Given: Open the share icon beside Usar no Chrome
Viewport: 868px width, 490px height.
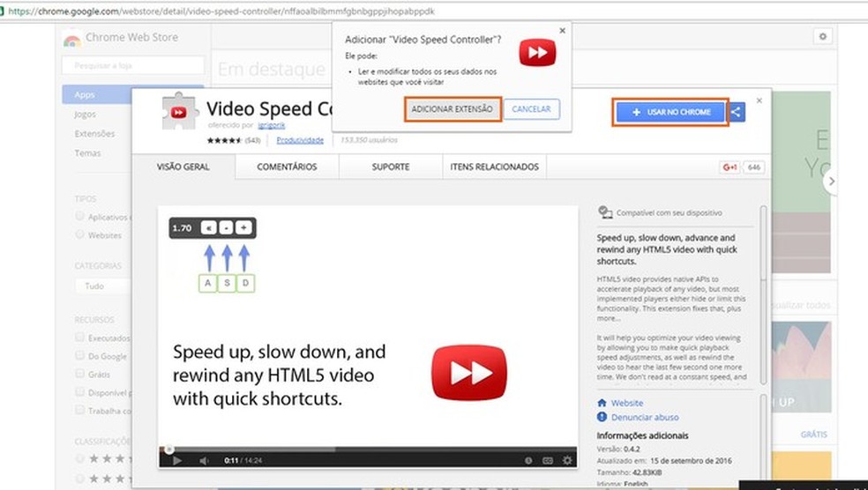Looking at the screenshot, I should coord(736,112).
